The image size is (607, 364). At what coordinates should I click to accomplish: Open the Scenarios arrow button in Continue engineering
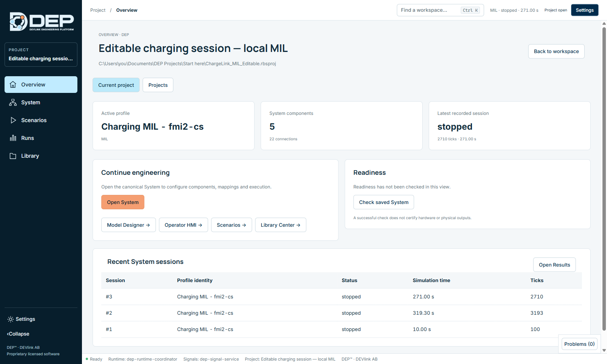coord(231,225)
